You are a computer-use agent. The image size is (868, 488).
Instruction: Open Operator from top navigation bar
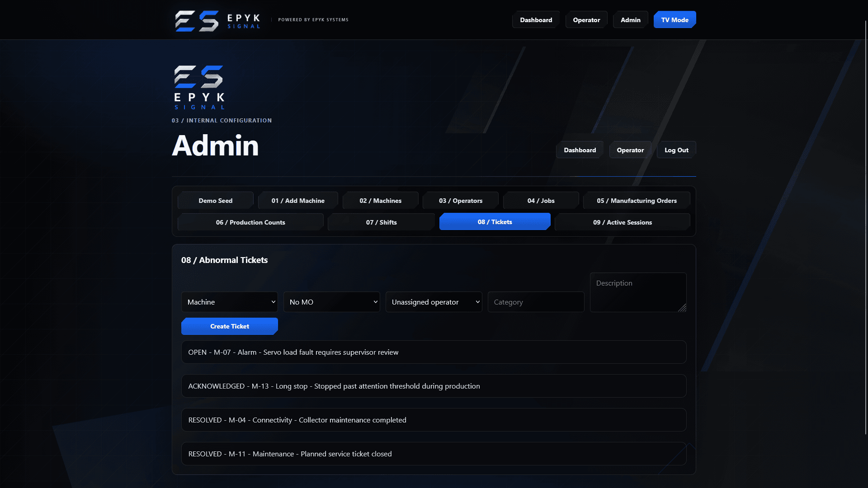[586, 20]
